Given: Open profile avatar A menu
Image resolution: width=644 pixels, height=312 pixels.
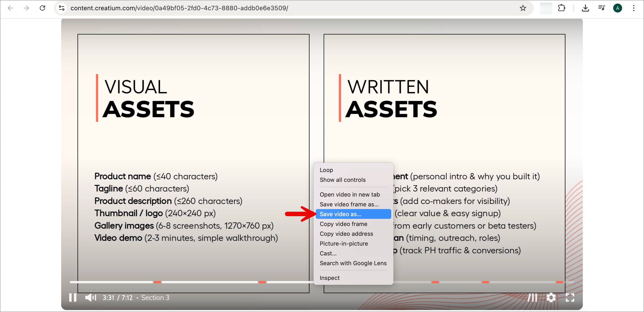Looking at the screenshot, I should (x=617, y=8).
